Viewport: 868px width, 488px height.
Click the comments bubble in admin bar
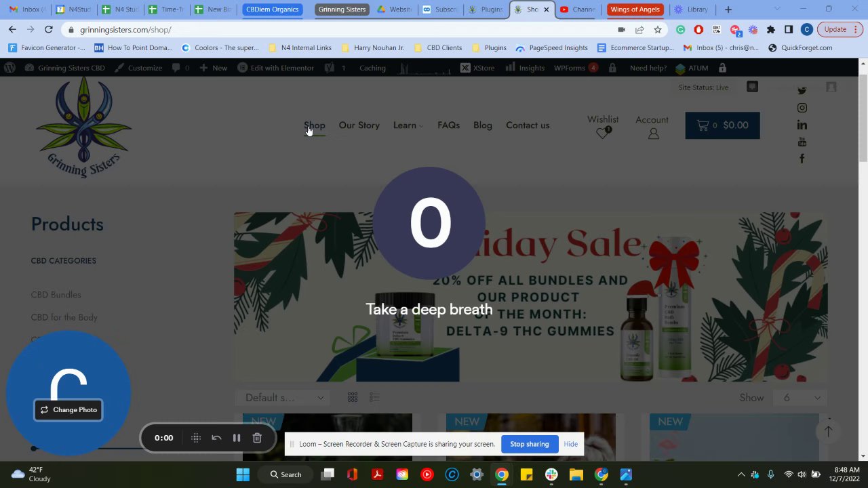point(180,68)
